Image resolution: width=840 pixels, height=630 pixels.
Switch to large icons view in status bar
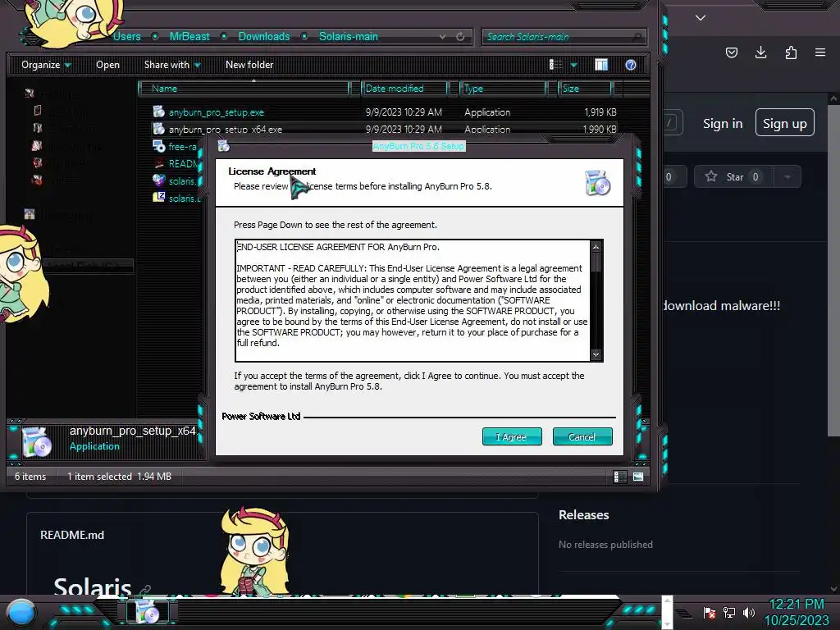(638, 477)
